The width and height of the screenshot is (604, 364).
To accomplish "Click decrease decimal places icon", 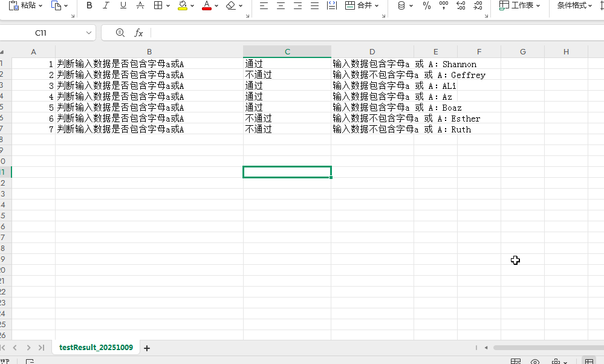I will [x=478, y=5].
